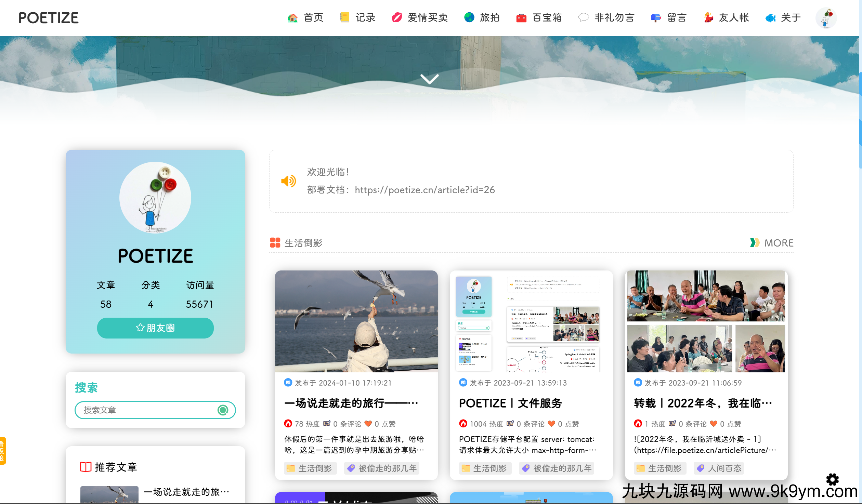Click the book icon next to 推荐文章

pyautogui.click(x=86, y=467)
